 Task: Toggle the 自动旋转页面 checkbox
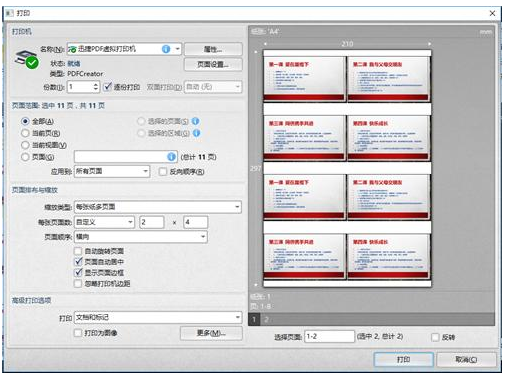click(x=78, y=251)
